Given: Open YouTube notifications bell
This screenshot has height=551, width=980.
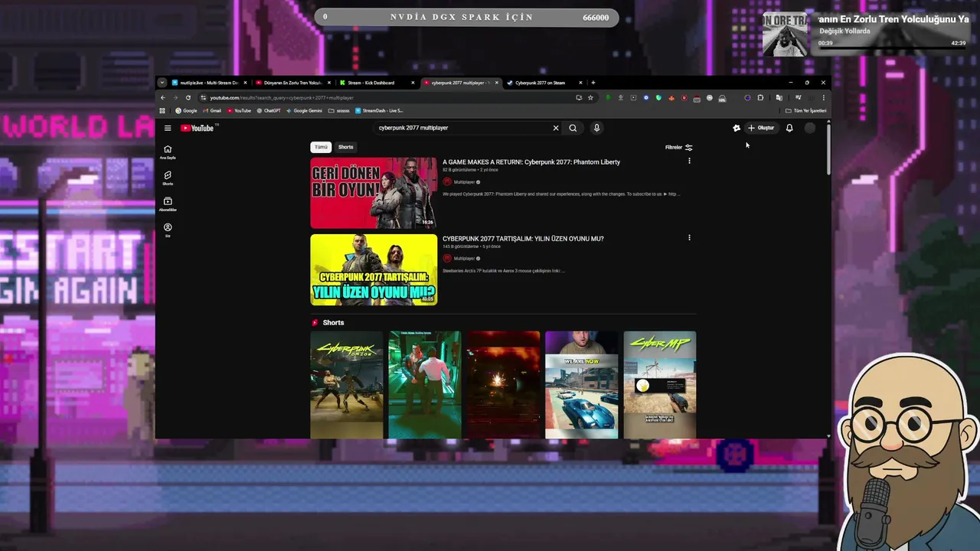Looking at the screenshot, I should coord(789,128).
